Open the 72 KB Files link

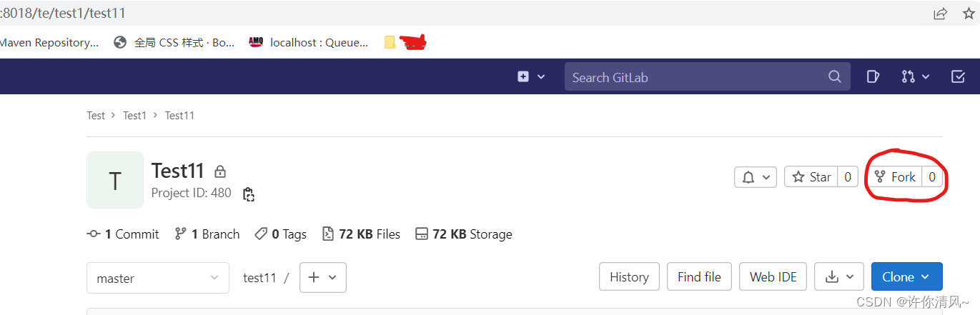[361, 234]
